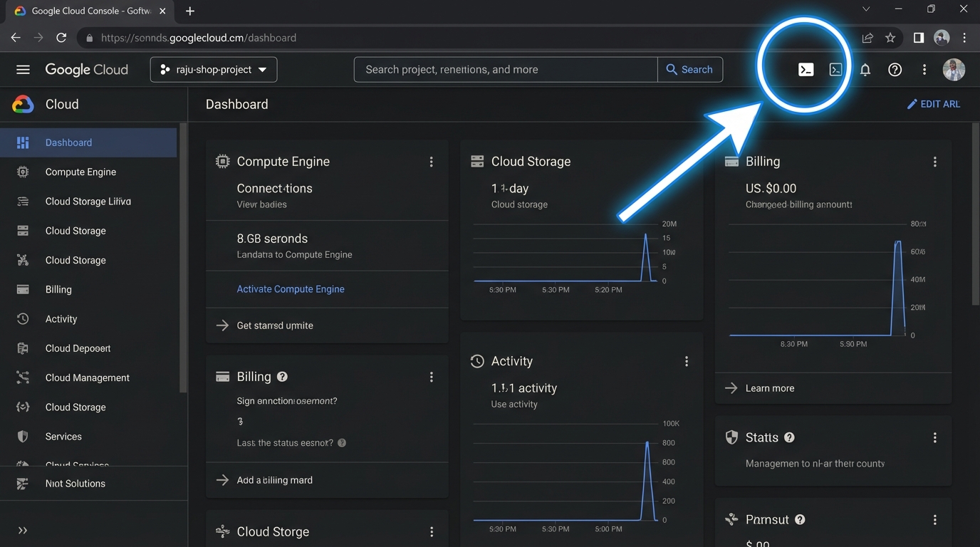This screenshot has height=547, width=980.
Task: Collapse the sidebar with the bottom chevron
Action: click(22, 530)
